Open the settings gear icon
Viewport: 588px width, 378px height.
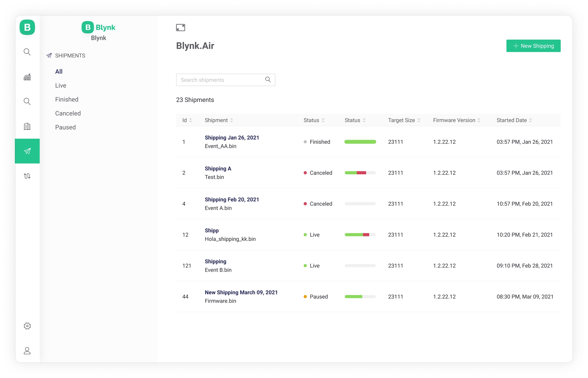[27, 326]
